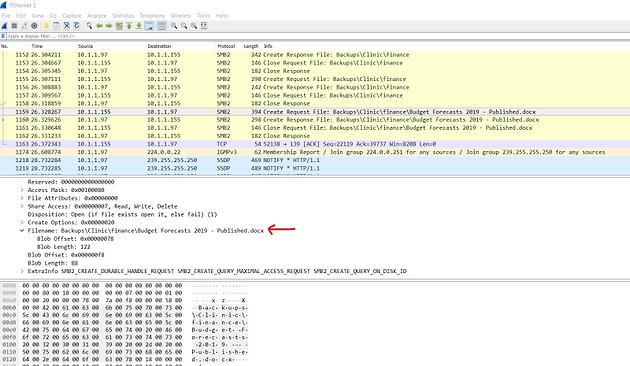Open the View menu
The width and height of the screenshot is (630, 366).
coord(37,16)
